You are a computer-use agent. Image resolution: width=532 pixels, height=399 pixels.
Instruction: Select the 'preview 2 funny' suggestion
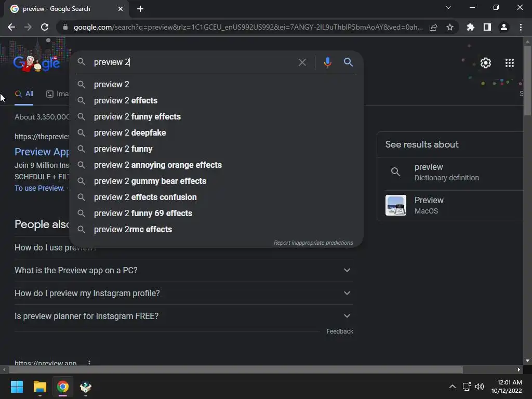(x=217, y=149)
